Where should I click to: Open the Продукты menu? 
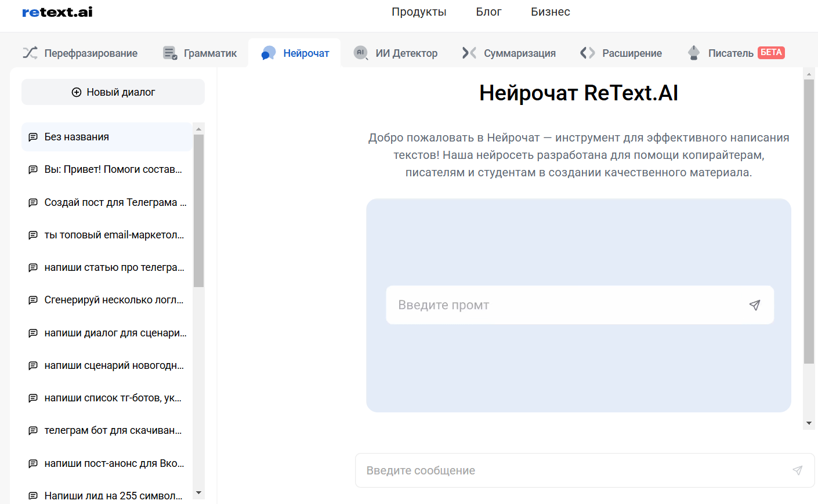click(x=419, y=12)
